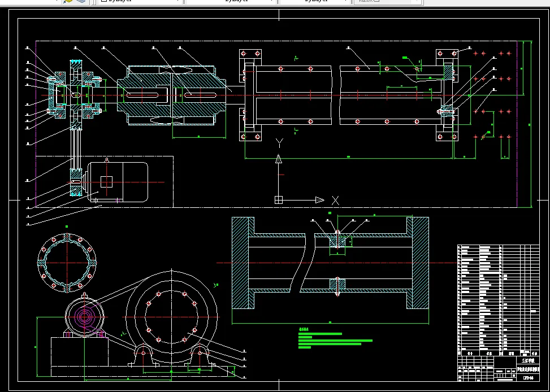Select the large pulley circle in side view
The width and height of the screenshot is (550, 392).
point(171,317)
